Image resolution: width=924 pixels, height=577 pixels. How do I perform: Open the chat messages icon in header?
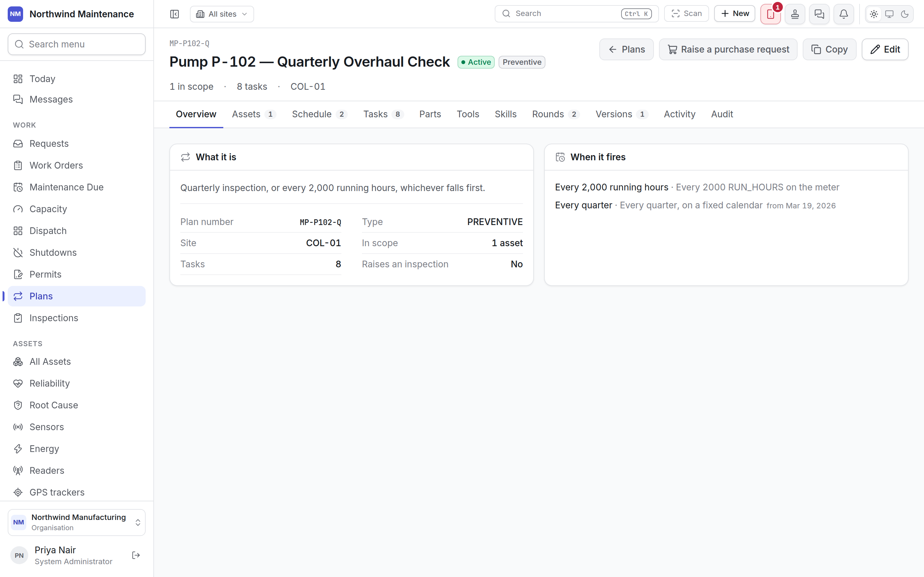(819, 14)
